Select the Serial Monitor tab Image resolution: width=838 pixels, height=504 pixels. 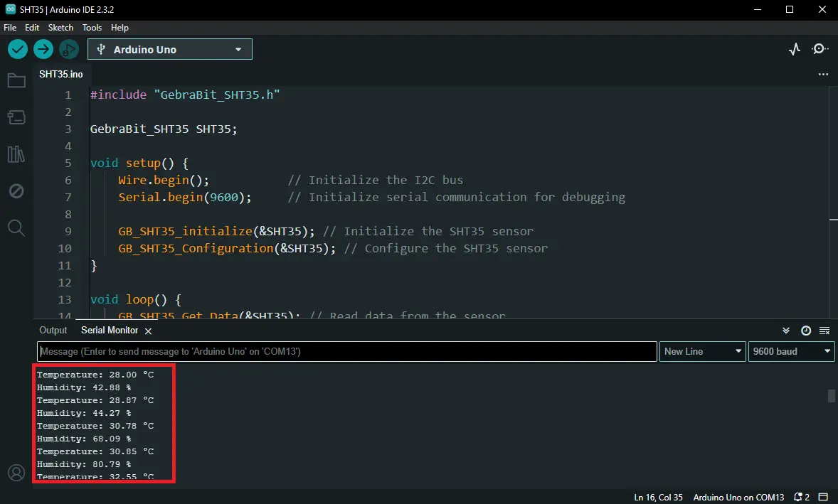pos(110,331)
